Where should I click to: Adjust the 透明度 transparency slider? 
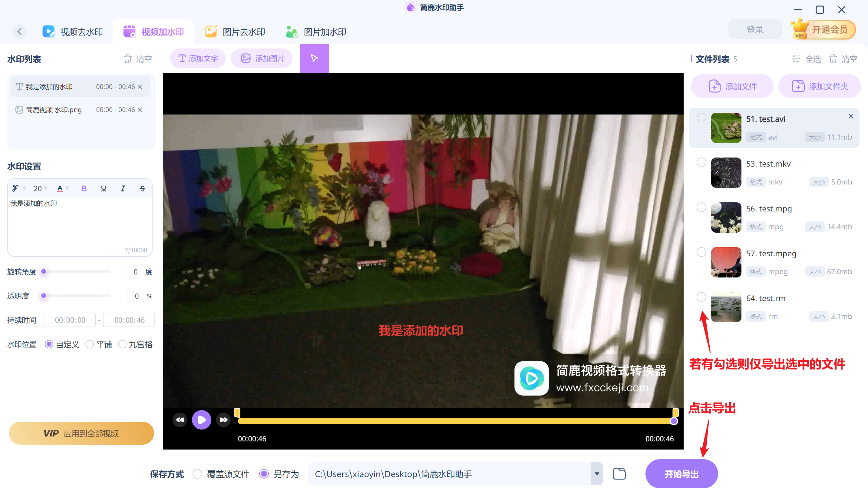pos(43,296)
